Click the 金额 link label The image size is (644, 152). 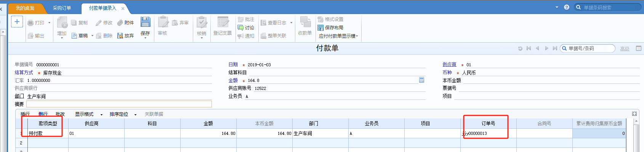coord(233,80)
